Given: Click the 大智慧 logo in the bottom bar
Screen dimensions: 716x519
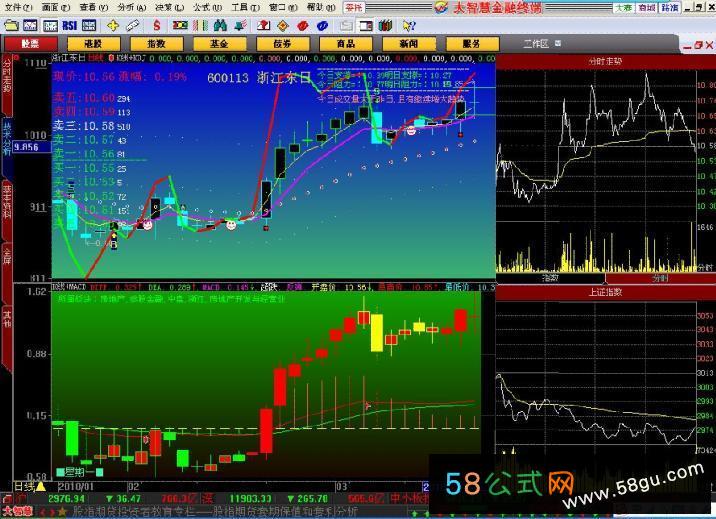Looking at the screenshot, I should 17,512.
